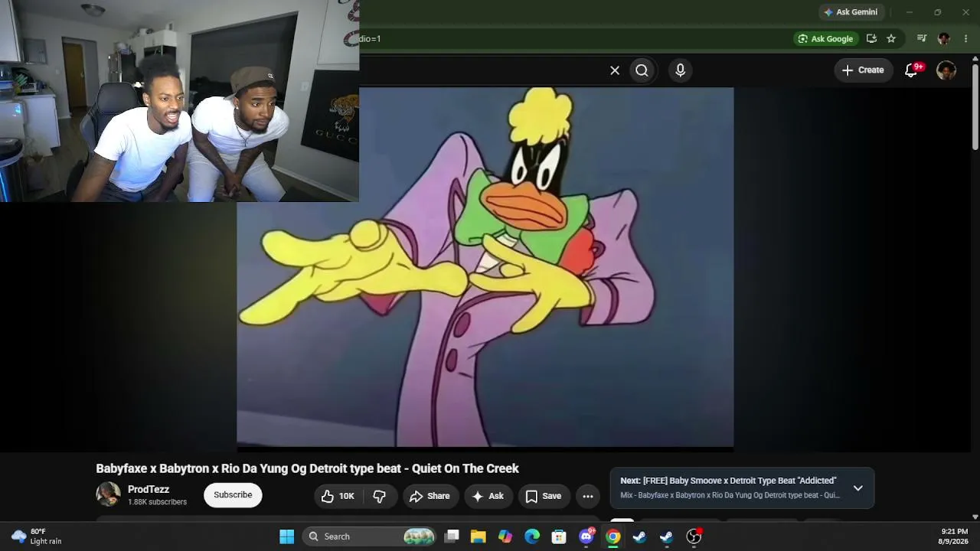Start voice search with the microphone icon

(x=680, y=70)
